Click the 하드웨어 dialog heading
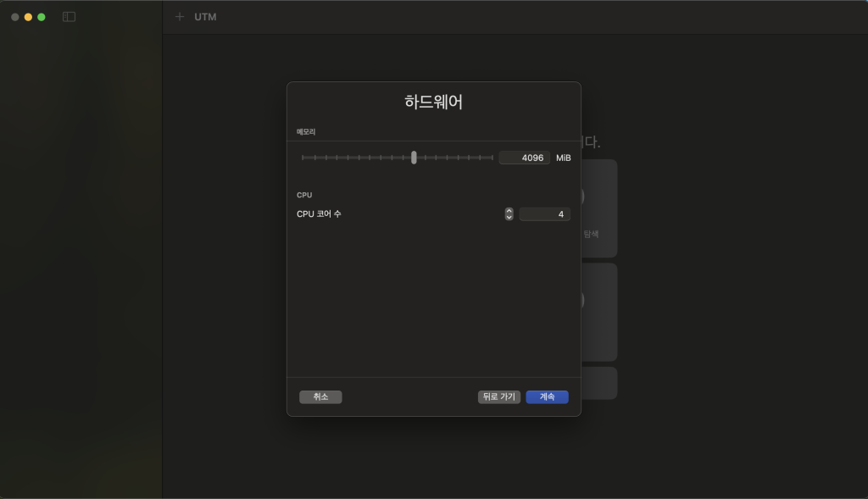The width and height of the screenshot is (868, 499). 433,102
